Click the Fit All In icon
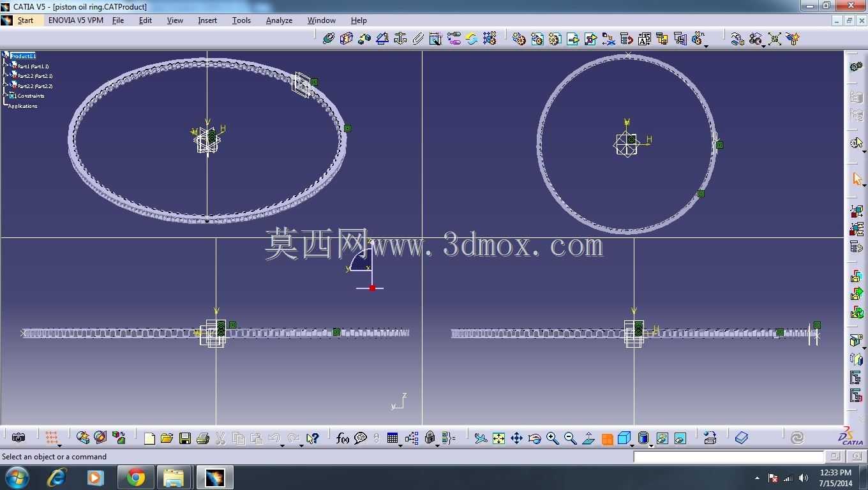 click(x=499, y=438)
